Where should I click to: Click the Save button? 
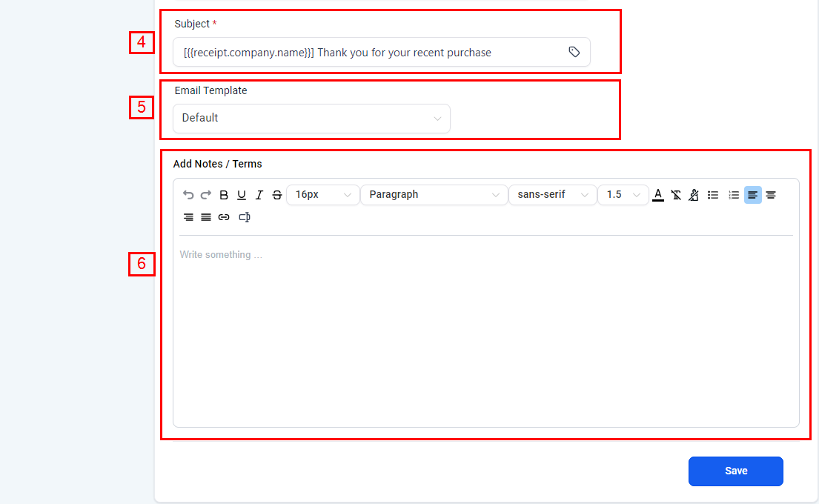[x=735, y=471]
